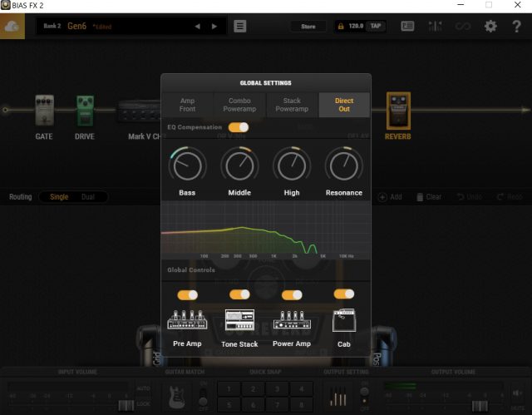Click the Tone Stack icon
Image resolution: width=532 pixels, height=415 pixels.
point(239,319)
